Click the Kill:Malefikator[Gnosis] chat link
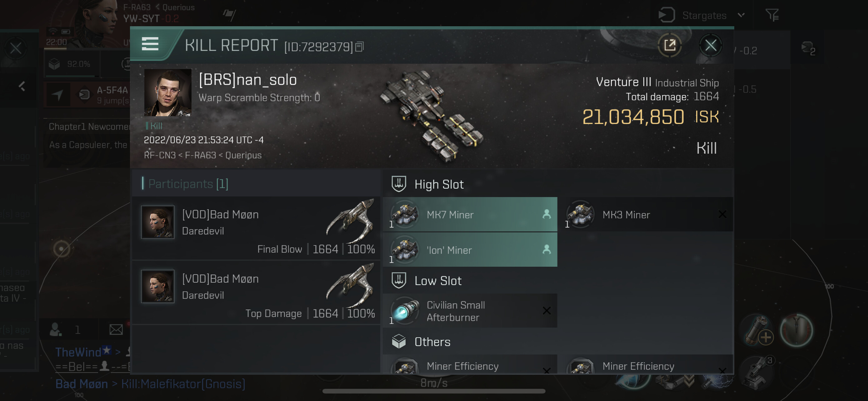 pos(183,384)
